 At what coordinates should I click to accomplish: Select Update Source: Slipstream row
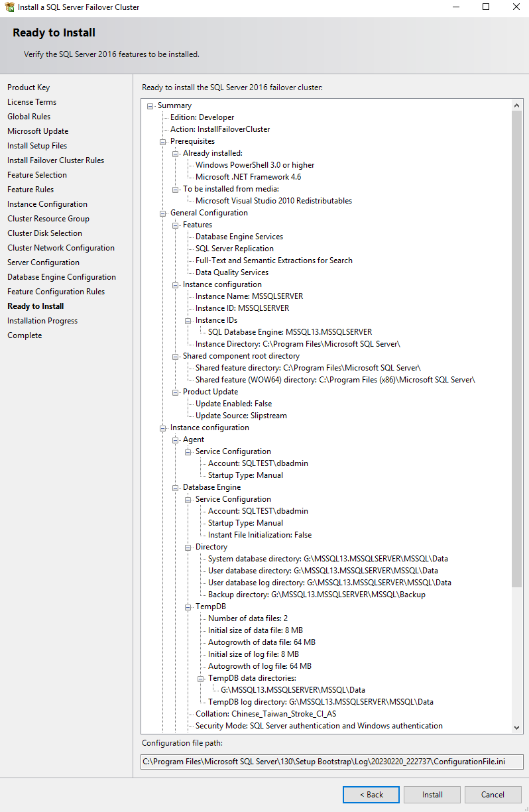[241, 416]
